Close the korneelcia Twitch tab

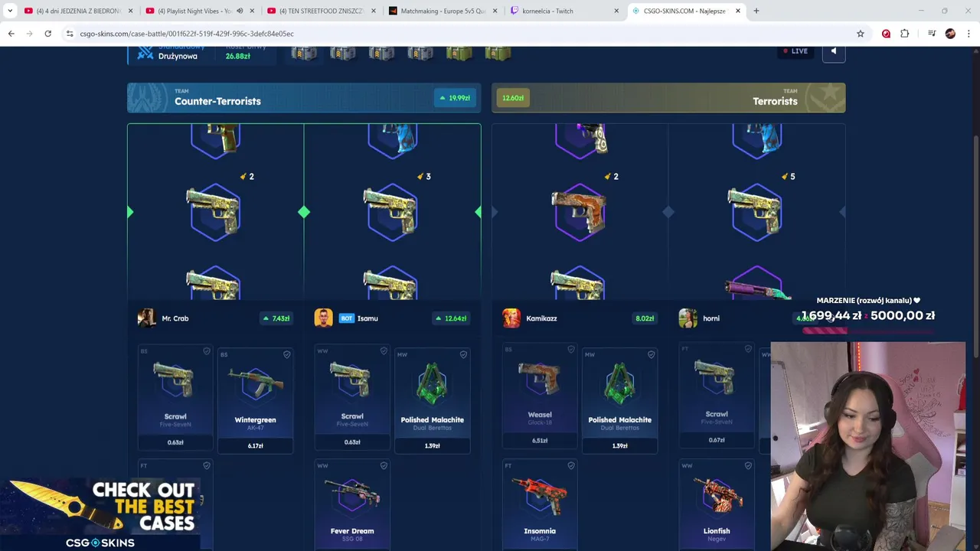click(616, 11)
